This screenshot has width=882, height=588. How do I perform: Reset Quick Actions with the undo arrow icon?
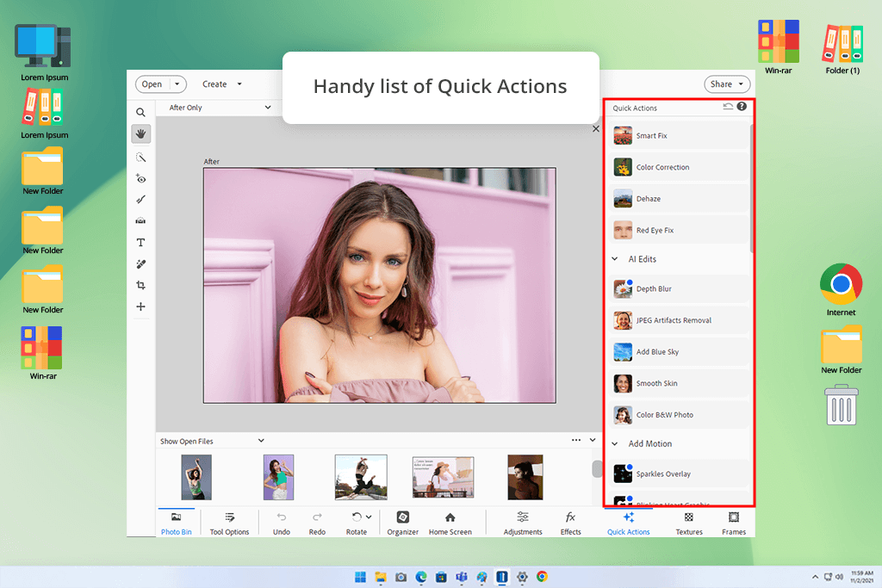[x=728, y=107]
